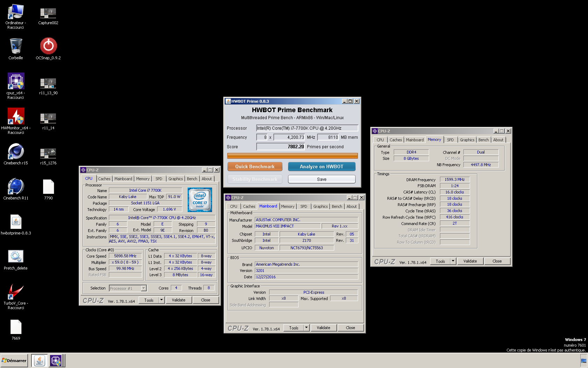Screen dimensions: 588x368
Task: Click Save button in HWBOT Prime
Action: [322, 179]
